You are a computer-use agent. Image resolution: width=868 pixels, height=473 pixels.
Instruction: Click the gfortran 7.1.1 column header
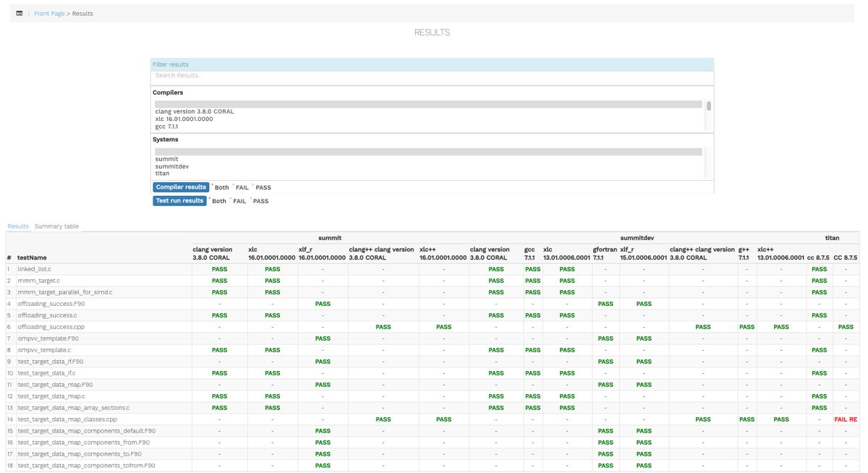605,253
